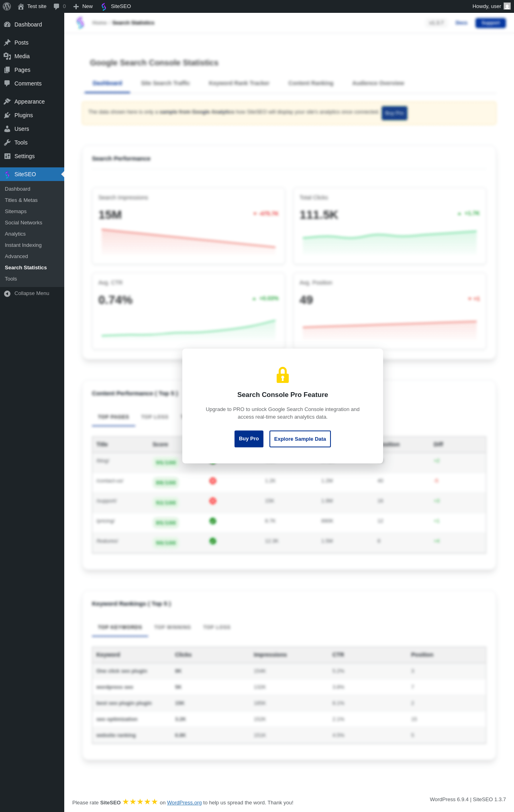514x812 pixels.
Task: Open the WordPress.org rating link
Action: click(184, 802)
